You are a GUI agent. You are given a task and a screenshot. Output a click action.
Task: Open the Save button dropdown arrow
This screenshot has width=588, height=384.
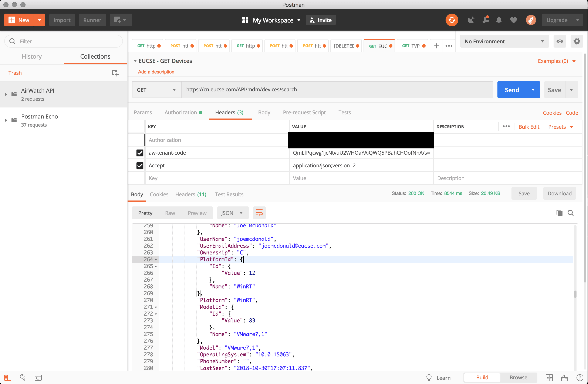point(571,90)
